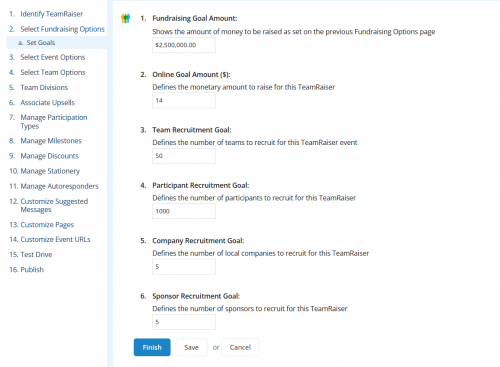
Task: Click the 'Fundraising Goal Amount:' heading
Action: [195, 18]
